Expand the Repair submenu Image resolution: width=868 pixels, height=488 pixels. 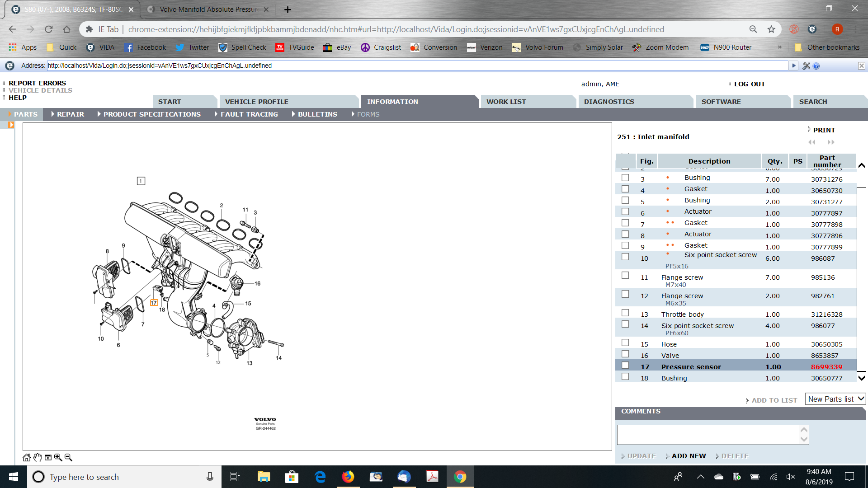[x=67, y=114]
